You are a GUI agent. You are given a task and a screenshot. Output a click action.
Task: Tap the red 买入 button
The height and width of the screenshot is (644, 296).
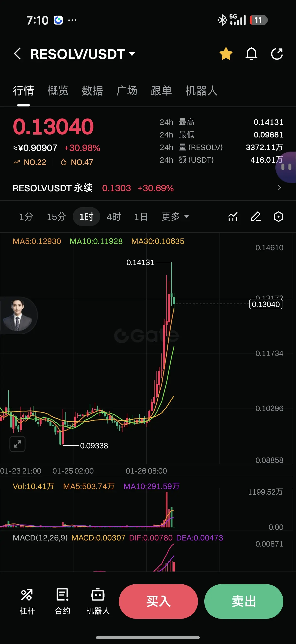click(158, 601)
